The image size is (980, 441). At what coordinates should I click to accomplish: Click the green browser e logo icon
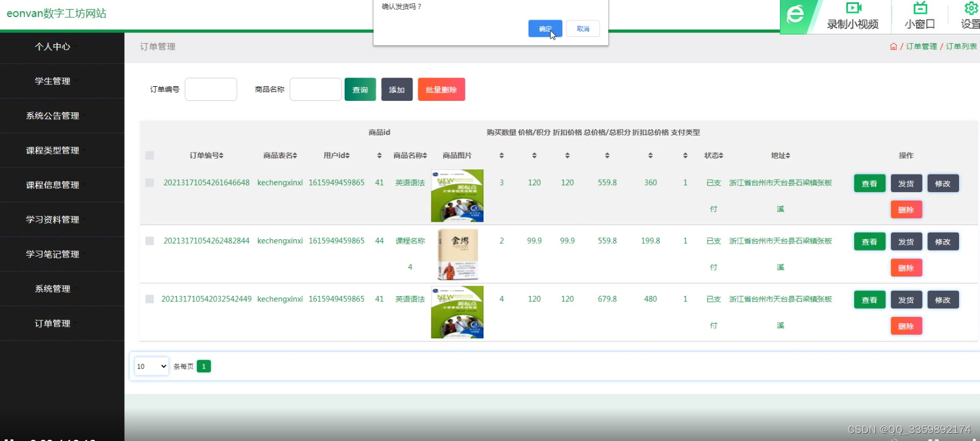(x=796, y=15)
